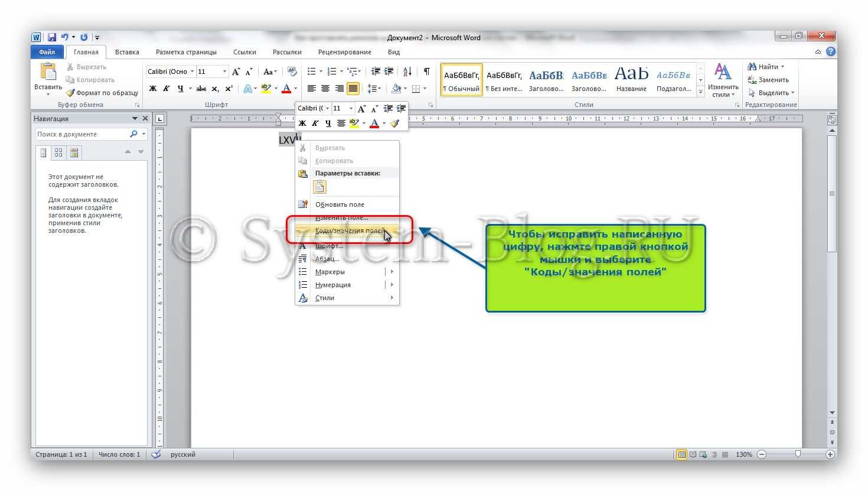The width and height of the screenshot is (868, 491).
Task: Open the font size 11 dropdown in ribbon
Action: point(224,71)
